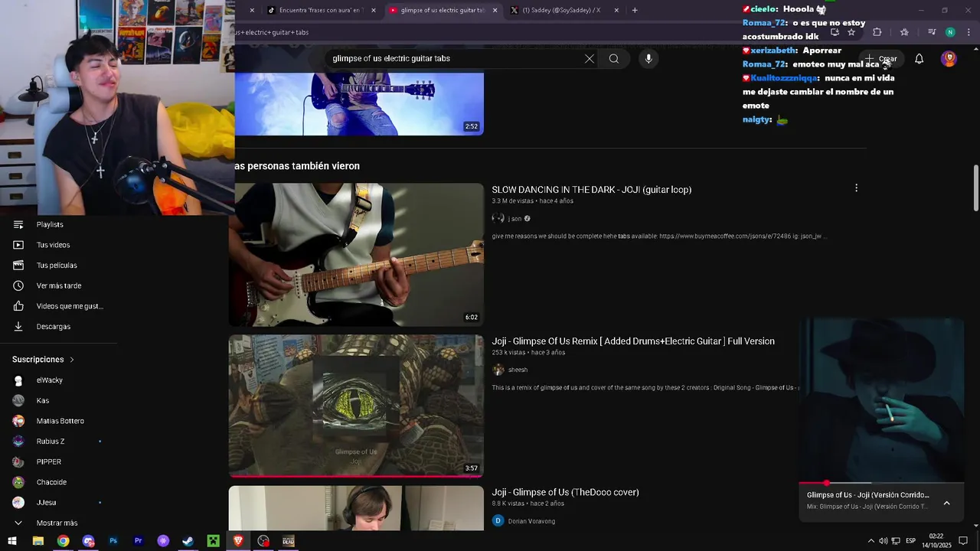Expand the miniplayer with chevron arrow
The width and height of the screenshot is (980, 551).
(x=946, y=503)
